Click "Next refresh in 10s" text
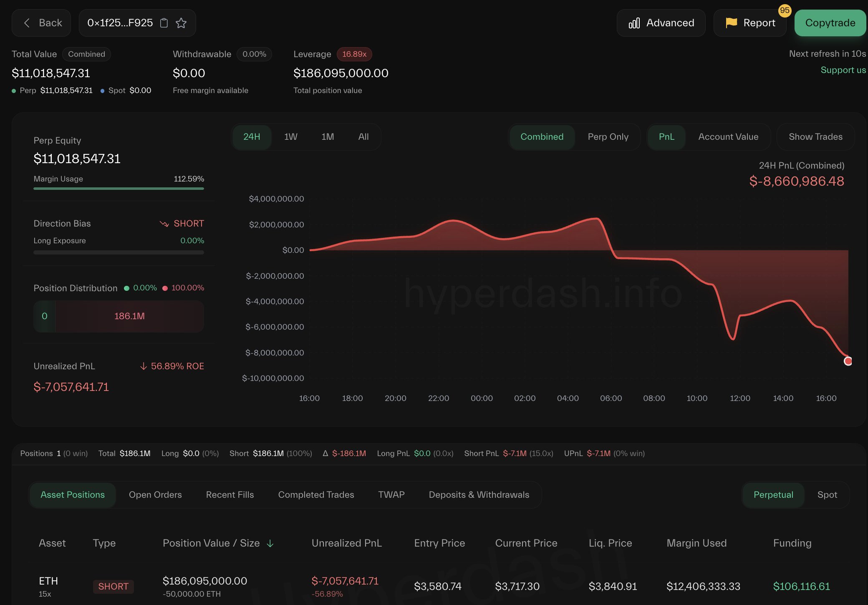Image resolution: width=868 pixels, height=605 pixels. [828, 54]
